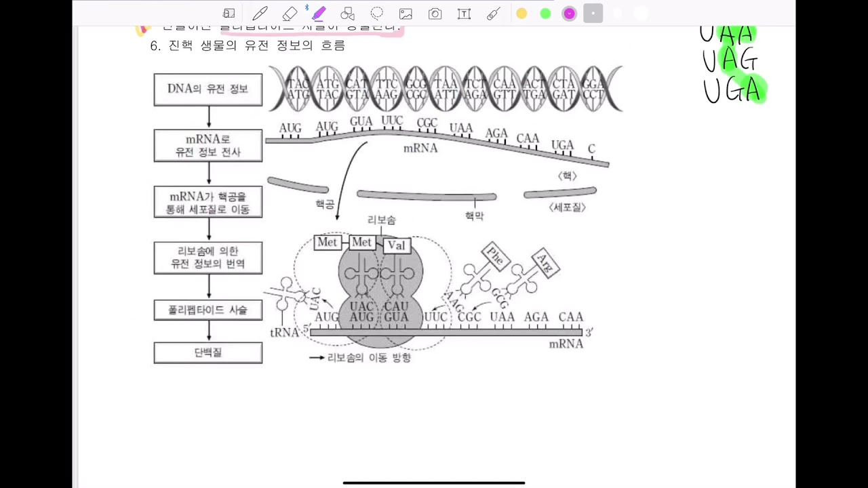
Task: Select the Laser pointer tool
Action: pos(494,14)
